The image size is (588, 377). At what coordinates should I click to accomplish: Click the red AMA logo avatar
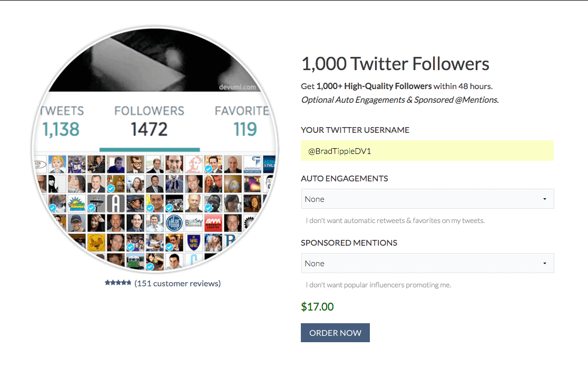pos(213,223)
